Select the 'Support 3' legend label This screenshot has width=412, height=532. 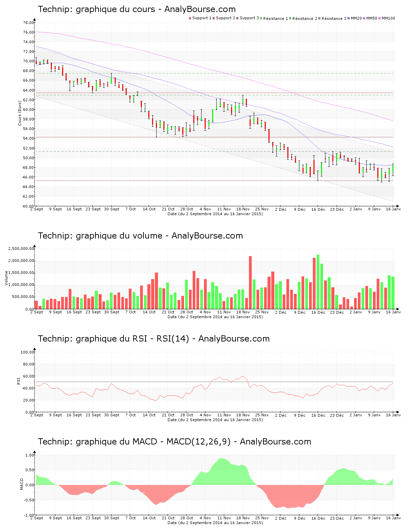tap(249, 18)
